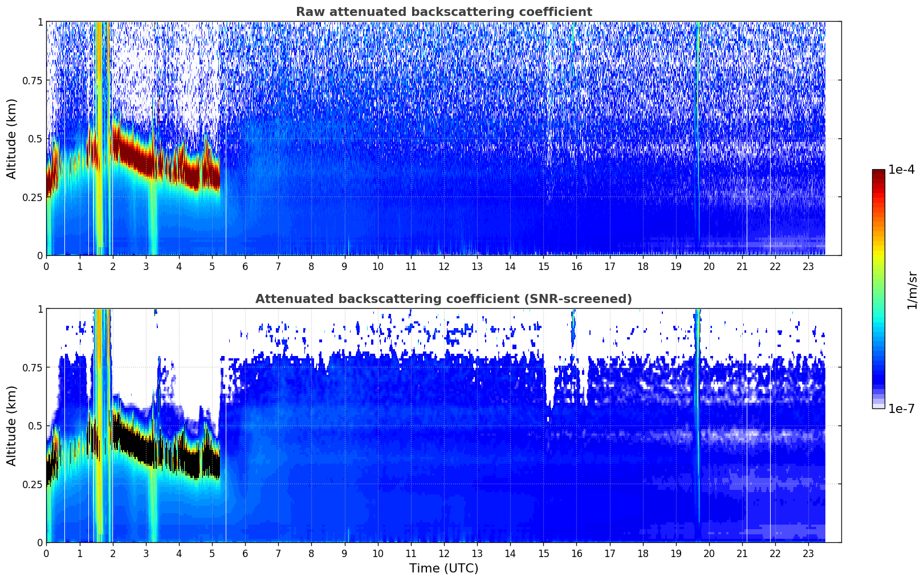Click time tick '8' under the raw plot
Screen dimensions: 924x581
tap(311, 266)
